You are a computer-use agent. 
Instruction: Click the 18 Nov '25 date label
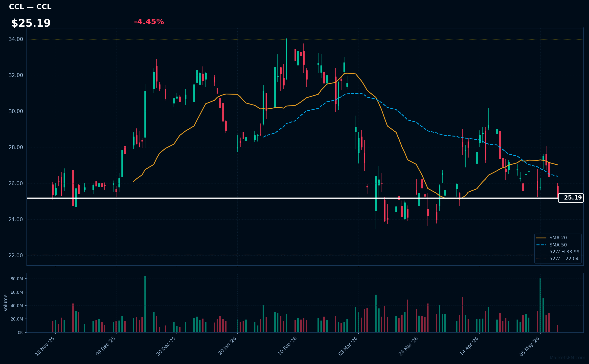click(45, 346)
